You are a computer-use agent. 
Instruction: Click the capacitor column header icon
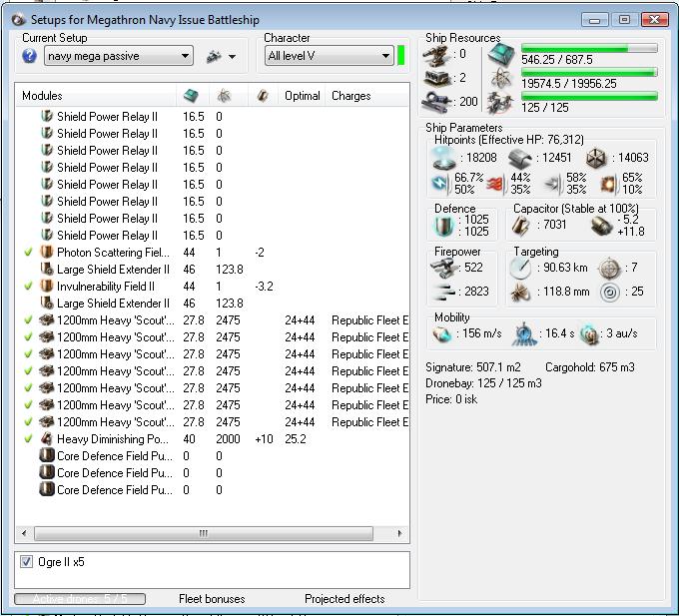(262, 96)
